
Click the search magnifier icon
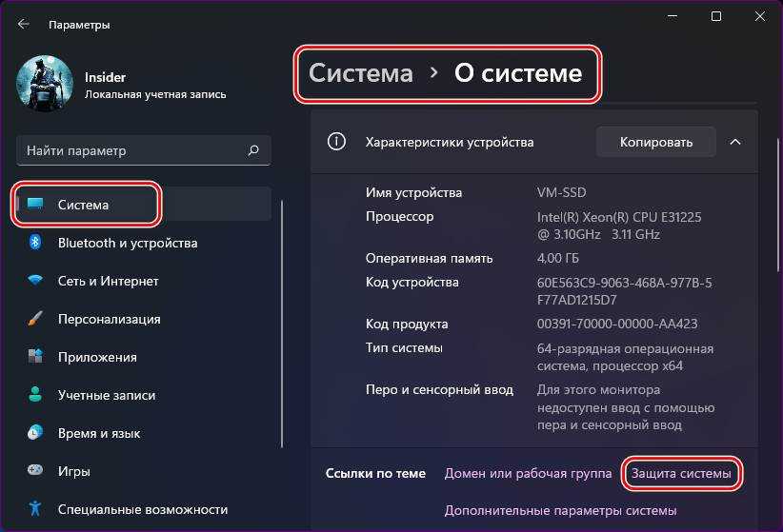point(253,150)
